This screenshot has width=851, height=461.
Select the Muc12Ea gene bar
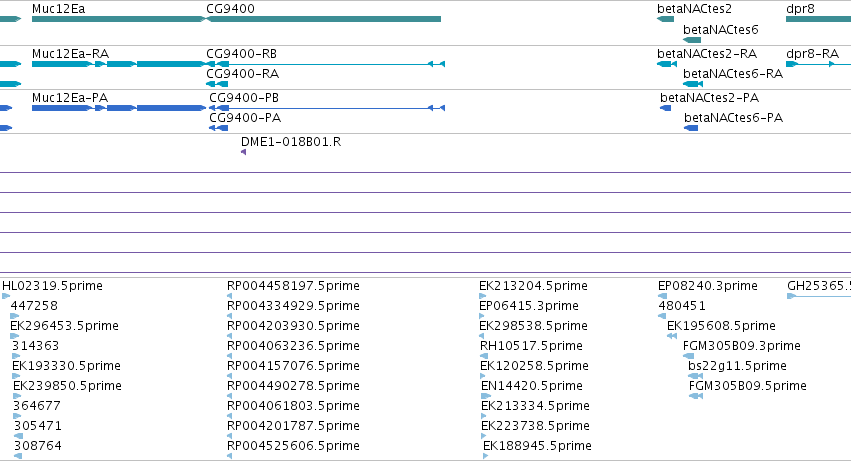point(118,19)
